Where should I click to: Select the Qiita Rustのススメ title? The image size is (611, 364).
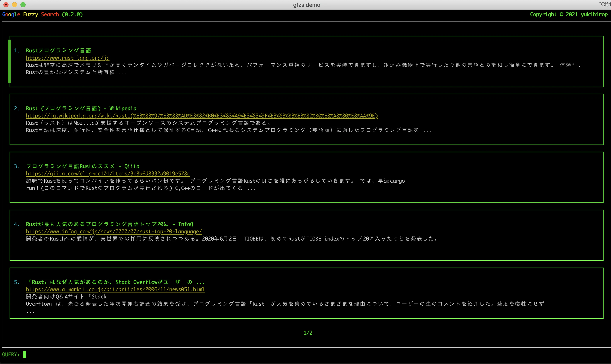(83, 166)
